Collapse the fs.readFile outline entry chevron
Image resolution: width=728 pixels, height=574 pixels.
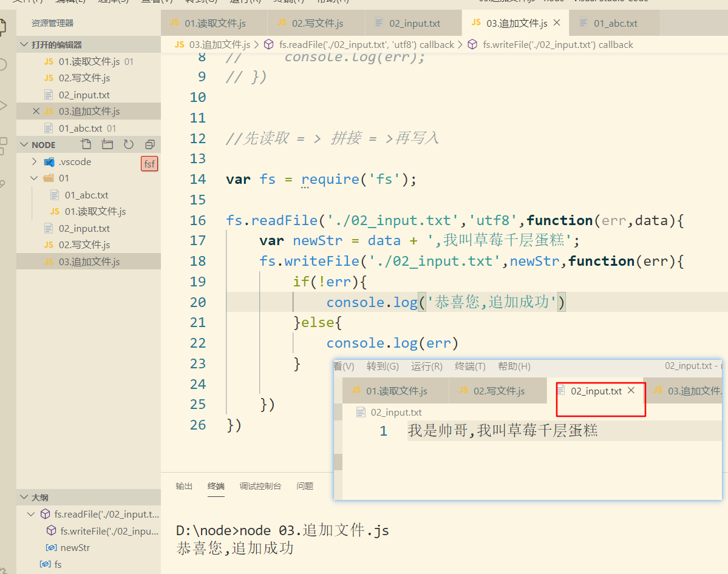(x=31, y=514)
